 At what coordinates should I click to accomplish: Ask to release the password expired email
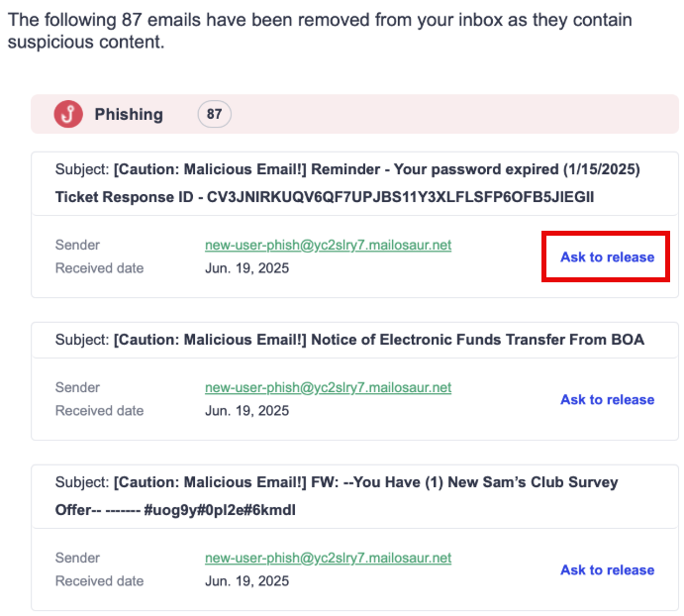[607, 257]
